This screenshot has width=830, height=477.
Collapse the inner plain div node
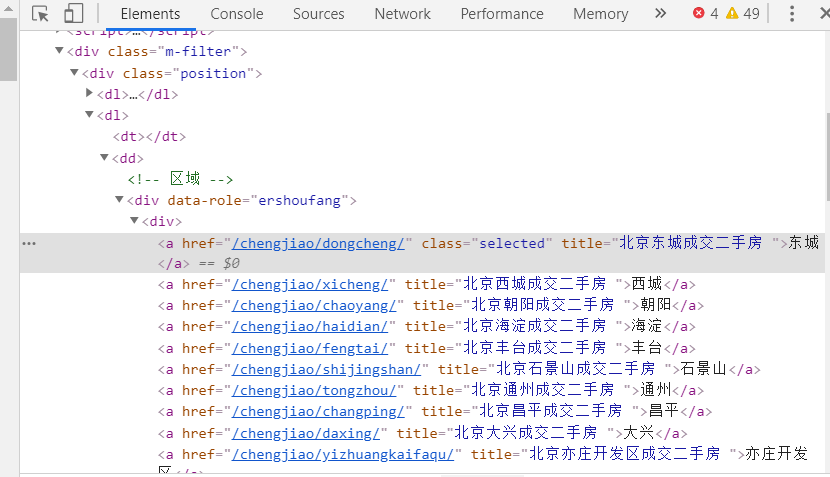pos(134,220)
